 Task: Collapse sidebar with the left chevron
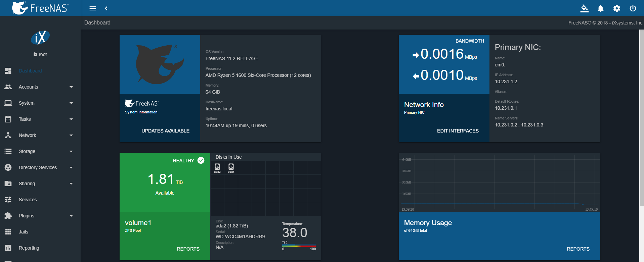point(106,8)
